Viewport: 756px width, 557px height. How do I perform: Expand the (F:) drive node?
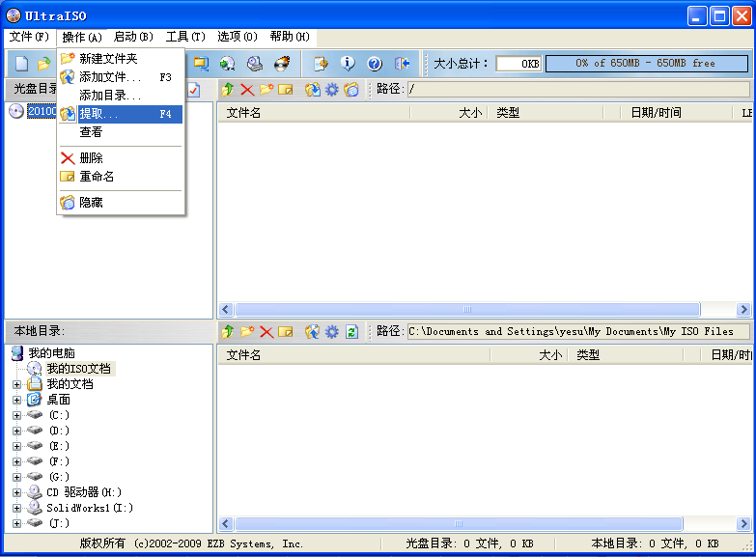[x=16, y=462]
